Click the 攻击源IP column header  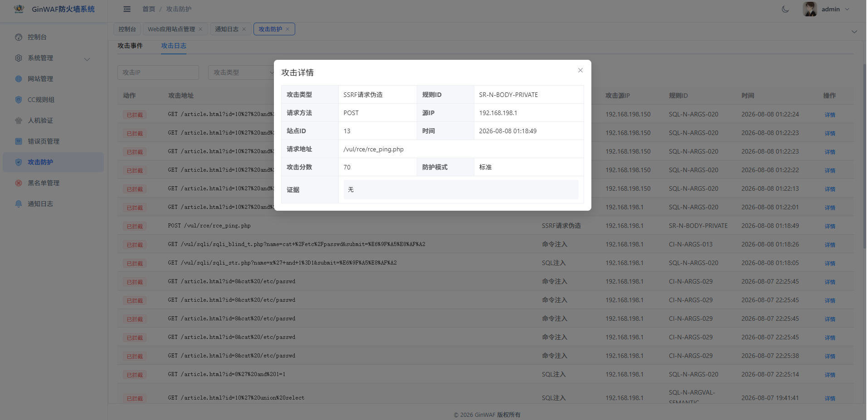click(618, 96)
